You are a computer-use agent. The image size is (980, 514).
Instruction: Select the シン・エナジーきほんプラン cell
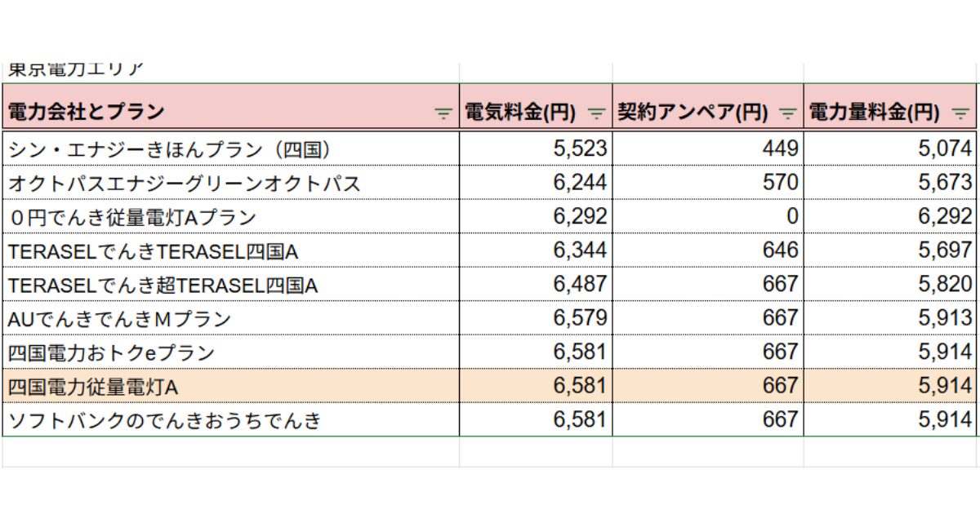pyautogui.click(x=230, y=148)
